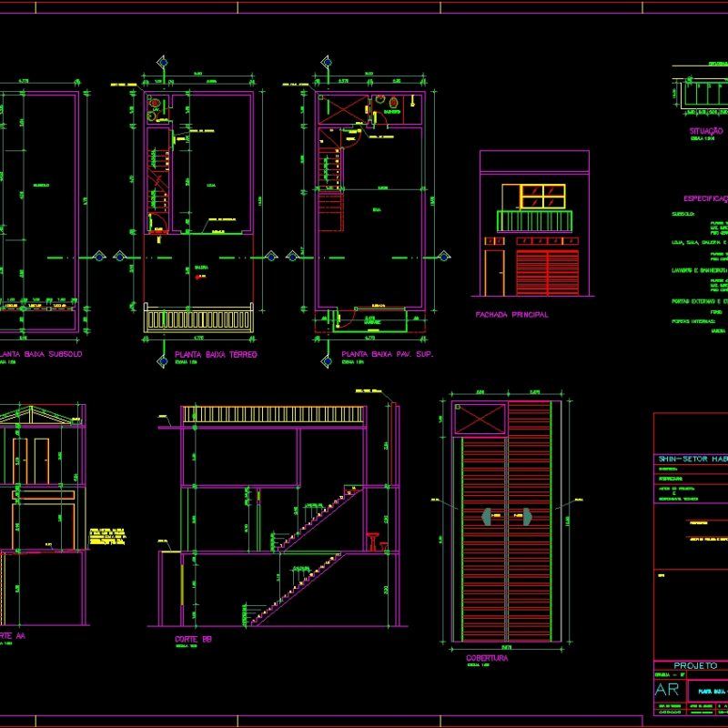Click the crossed-box skylight symbol on COBERTURA plan
The height and width of the screenshot is (728, 728).
478,419
